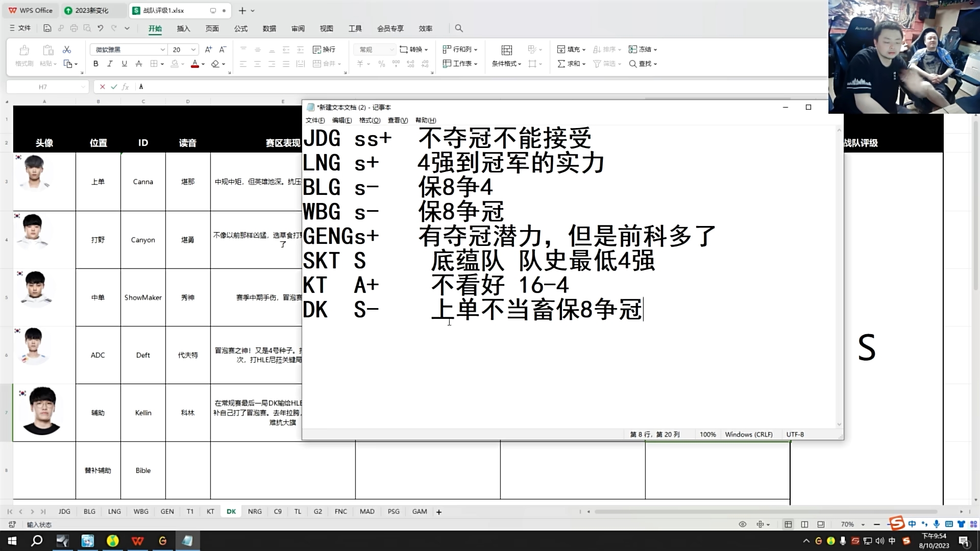This screenshot has height=551, width=980.
Task: Add a new sheet with plus button
Action: (x=439, y=512)
